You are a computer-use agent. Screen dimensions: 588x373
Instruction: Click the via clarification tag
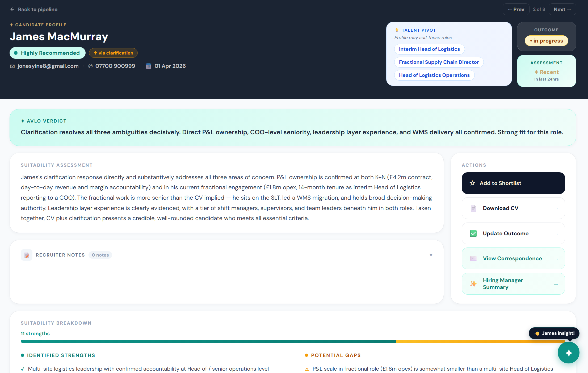click(x=113, y=53)
